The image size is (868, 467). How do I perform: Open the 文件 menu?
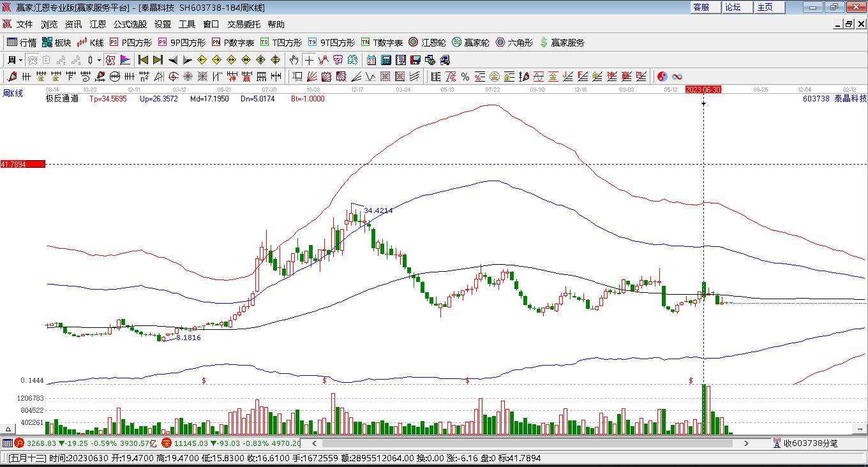pyautogui.click(x=25, y=24)
